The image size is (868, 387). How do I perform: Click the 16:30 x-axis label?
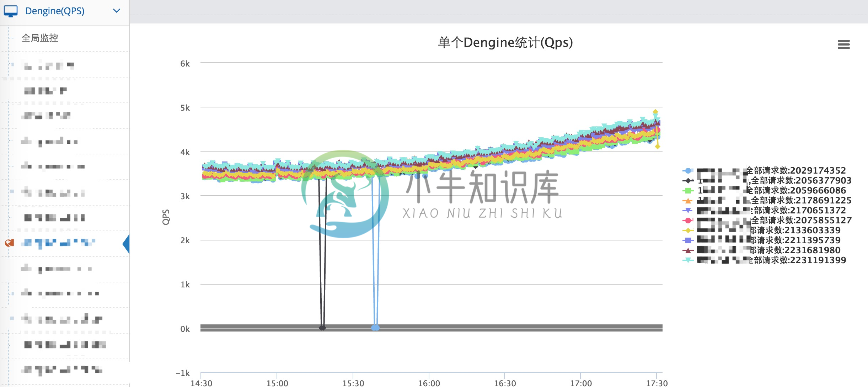505,383
